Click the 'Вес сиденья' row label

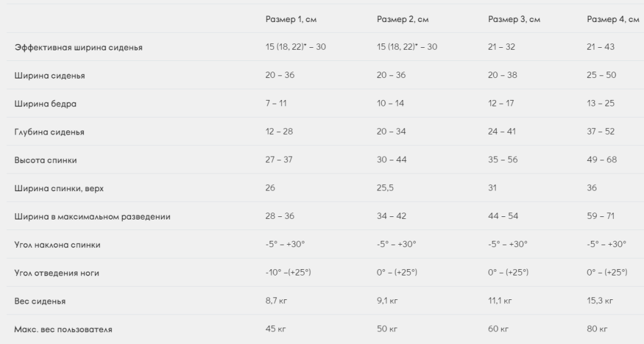point(40,302)
